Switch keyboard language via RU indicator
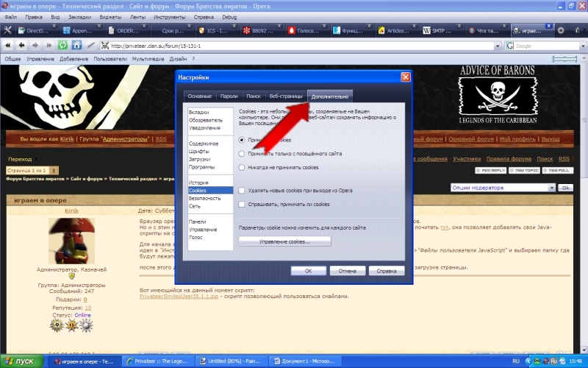The height and width of the screenshot is (368, 588). (516, 361)
